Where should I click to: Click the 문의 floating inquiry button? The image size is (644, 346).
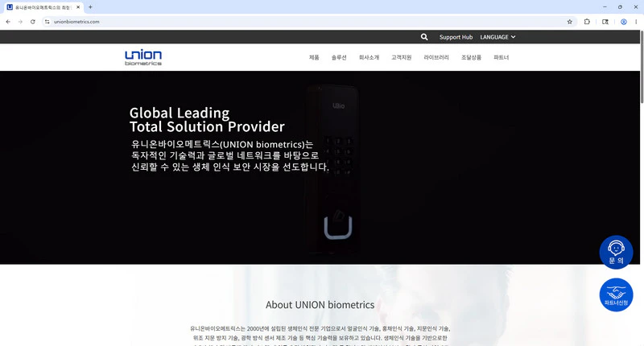616,252
